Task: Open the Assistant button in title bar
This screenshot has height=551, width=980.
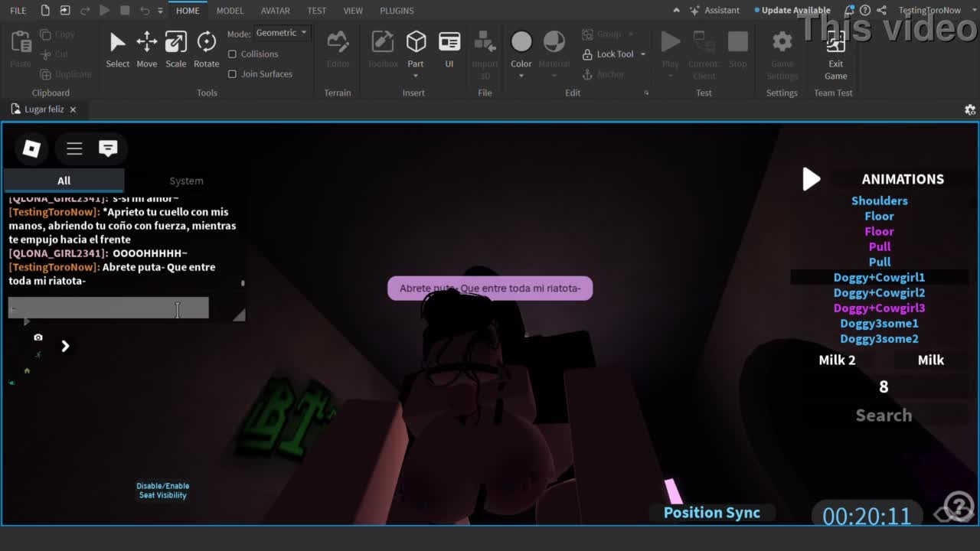Action: pos(714,11)
